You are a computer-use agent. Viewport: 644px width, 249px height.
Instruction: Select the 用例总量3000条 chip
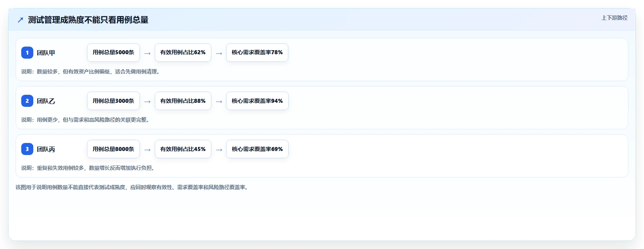pyautogui.click(x=113, y=101)
